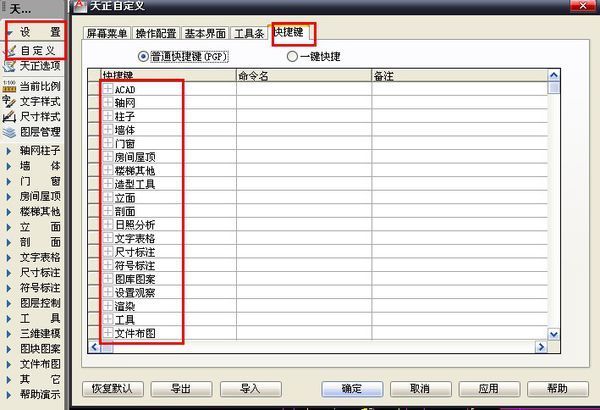Click the 备注 column header
Image resolution: width=600 pixels, height=410 pixels.
coord(460,75)
